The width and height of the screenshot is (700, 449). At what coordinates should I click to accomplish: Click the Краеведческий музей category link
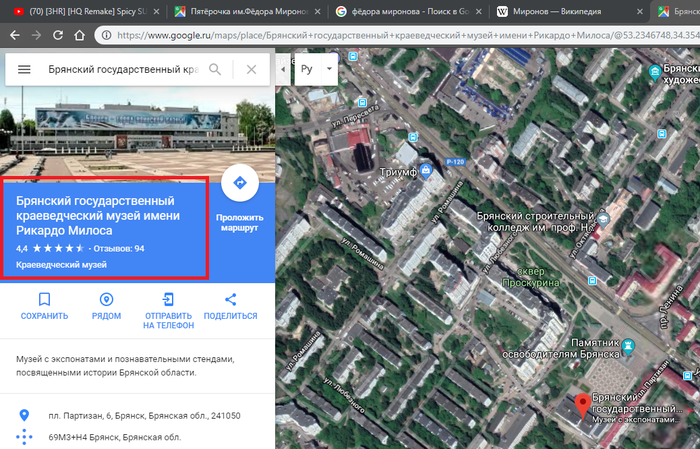(x=62, y=265)
